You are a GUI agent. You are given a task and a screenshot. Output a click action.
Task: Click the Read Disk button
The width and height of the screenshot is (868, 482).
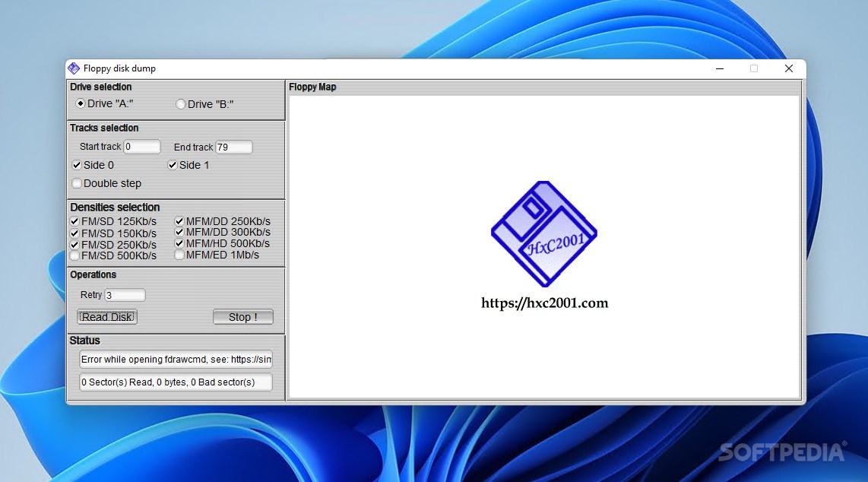tap(107, 317)
